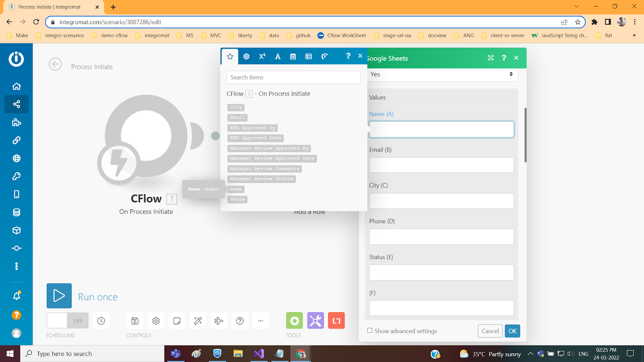Open Controls help question mark icon
Screen dimensions: 644x362
click(240, 321)
